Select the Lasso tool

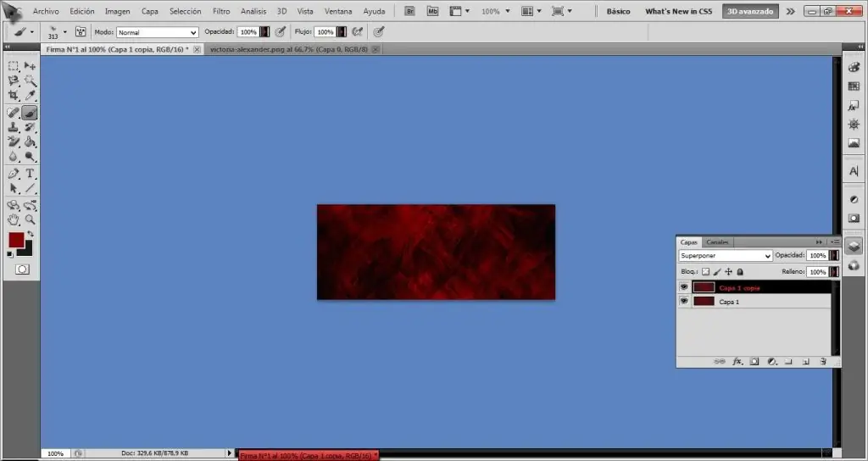coord(14,81)
